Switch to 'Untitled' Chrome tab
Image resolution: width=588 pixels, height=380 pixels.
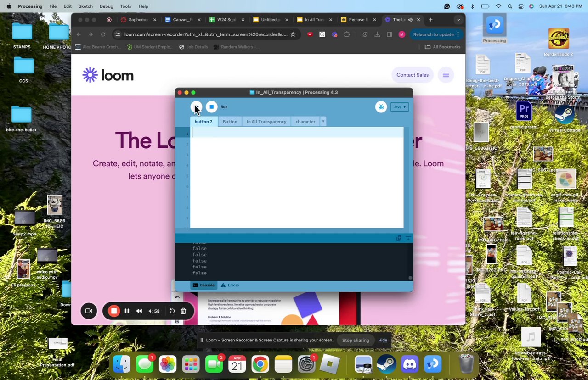pos(271,20)
